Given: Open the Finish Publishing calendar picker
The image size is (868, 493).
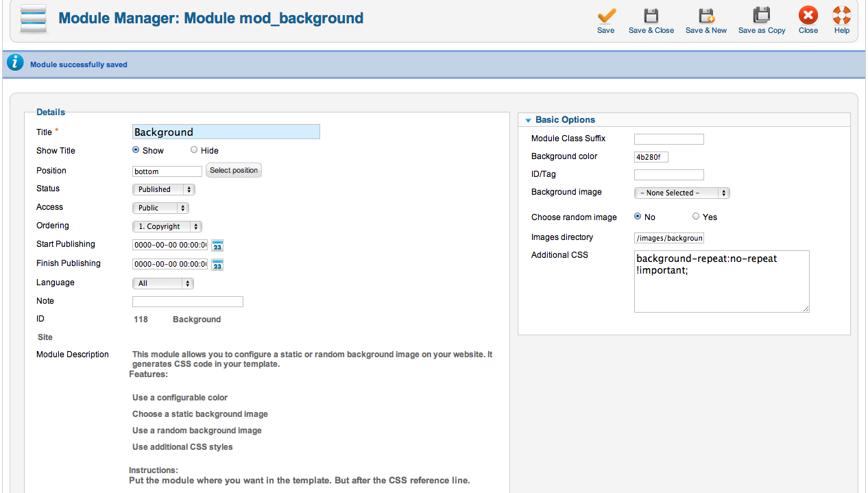Looking at the screenshot, I should pos(217,265).
